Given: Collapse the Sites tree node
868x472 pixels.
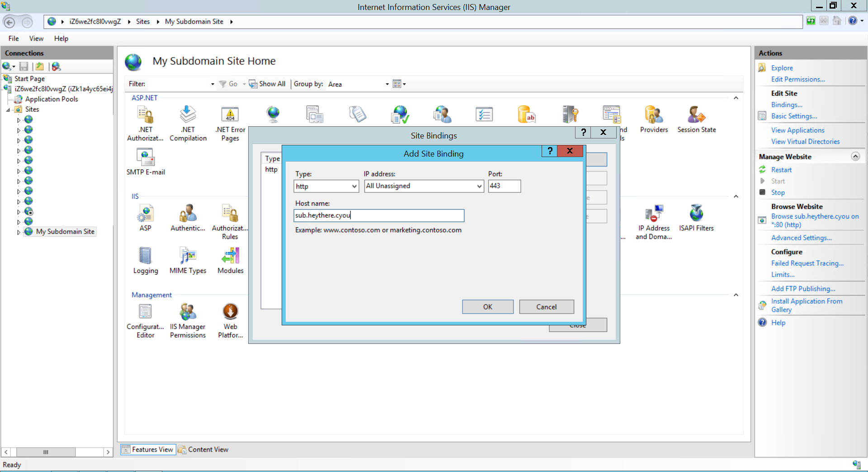Looking at the screenshot, I should 8,110.
